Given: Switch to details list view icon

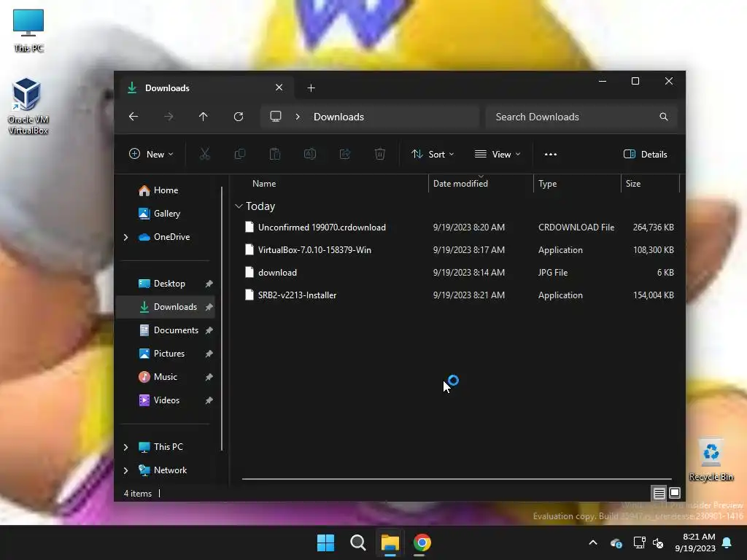Looking at the screenshot, I should 659,493.
